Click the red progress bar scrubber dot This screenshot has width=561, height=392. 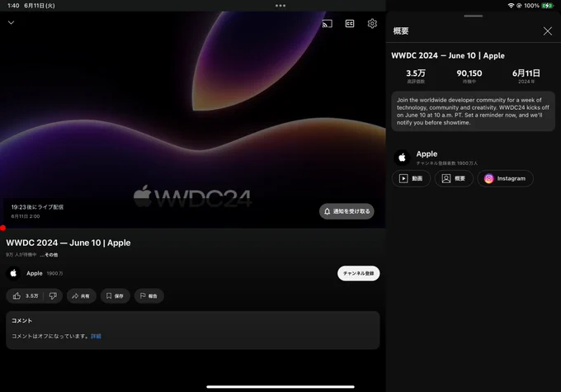pos(2,228)
